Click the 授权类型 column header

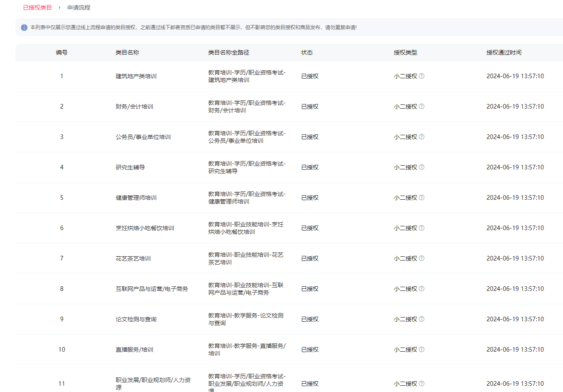click(x=405, y=52)
